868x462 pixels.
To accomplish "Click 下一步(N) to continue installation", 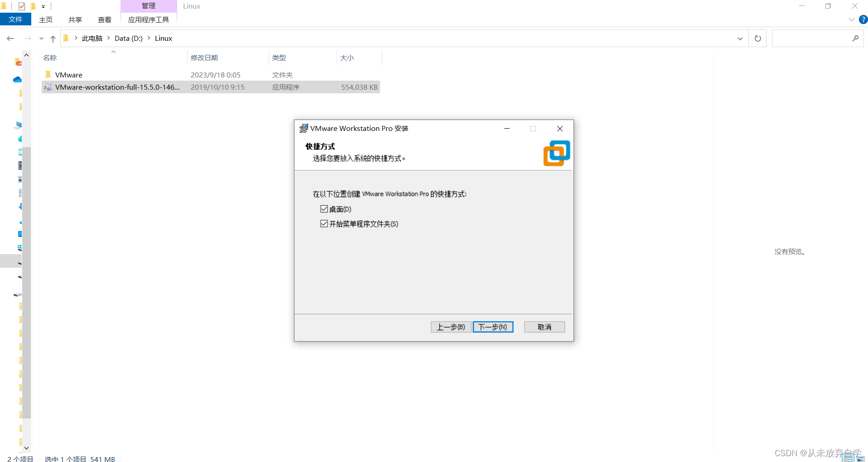I will coord(493,327).
